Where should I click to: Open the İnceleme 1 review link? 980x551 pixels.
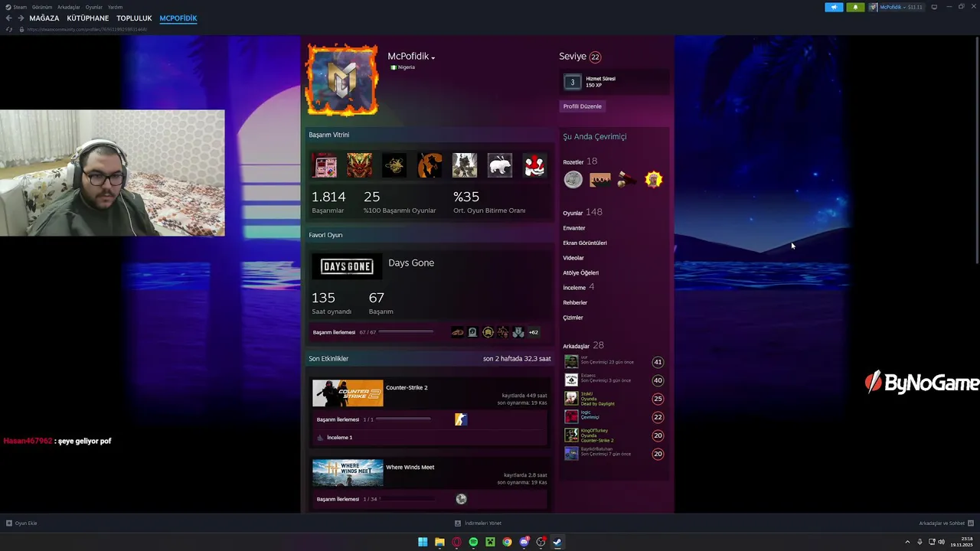coord(339,438)
